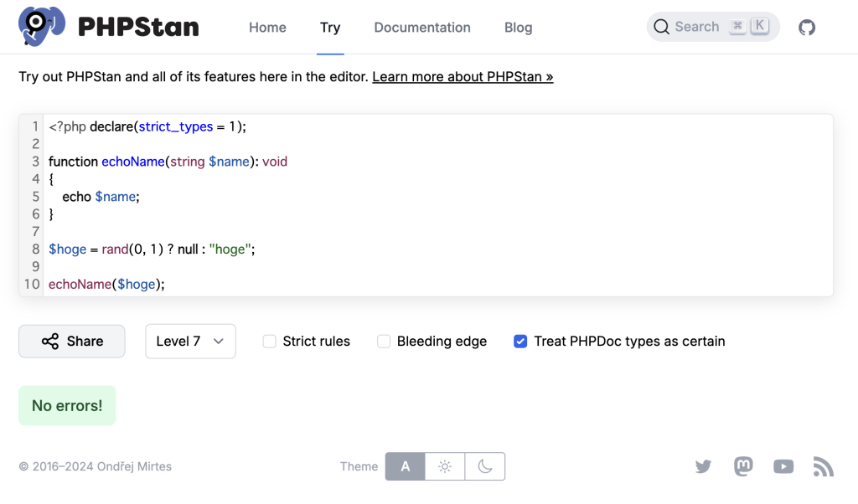Switch to dark theme moon icon
Image resolution: width=858 pixels, height=504 pixels.
[485, 466]
